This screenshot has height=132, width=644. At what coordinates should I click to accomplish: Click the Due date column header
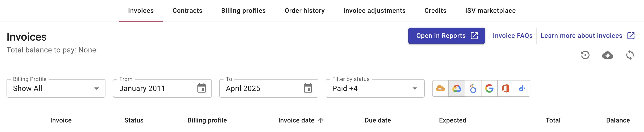(x=377, y=121)
